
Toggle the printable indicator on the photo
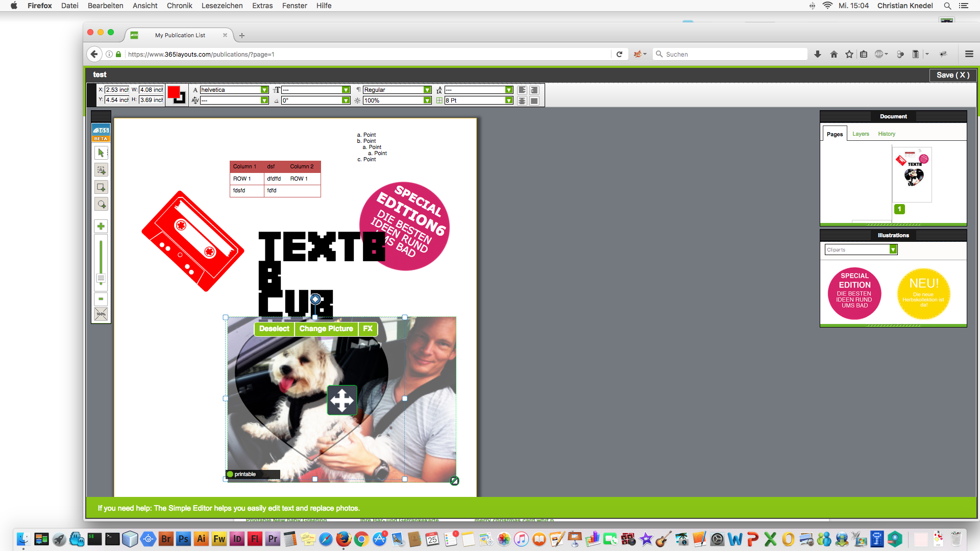click(x=231, y=474)
